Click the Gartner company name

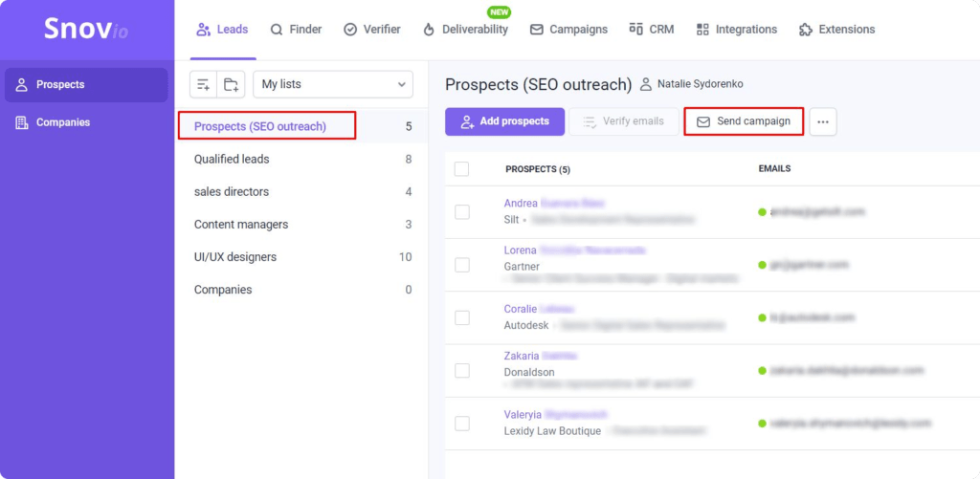(522, 267)
